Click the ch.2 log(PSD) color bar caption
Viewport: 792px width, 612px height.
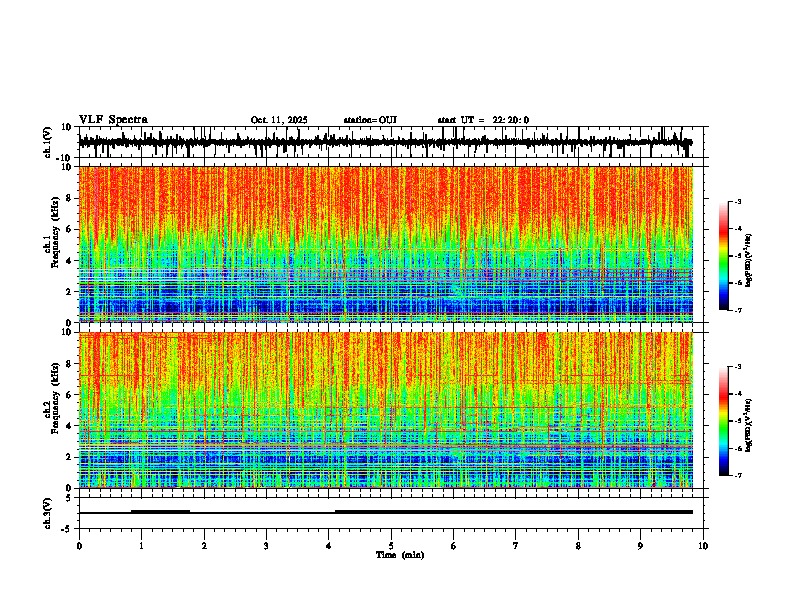coord(750,425)
